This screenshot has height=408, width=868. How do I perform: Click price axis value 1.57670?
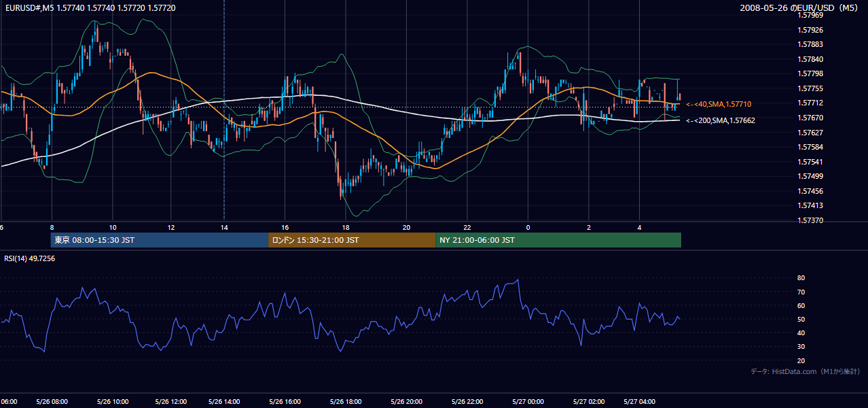[x=810, y=118]
